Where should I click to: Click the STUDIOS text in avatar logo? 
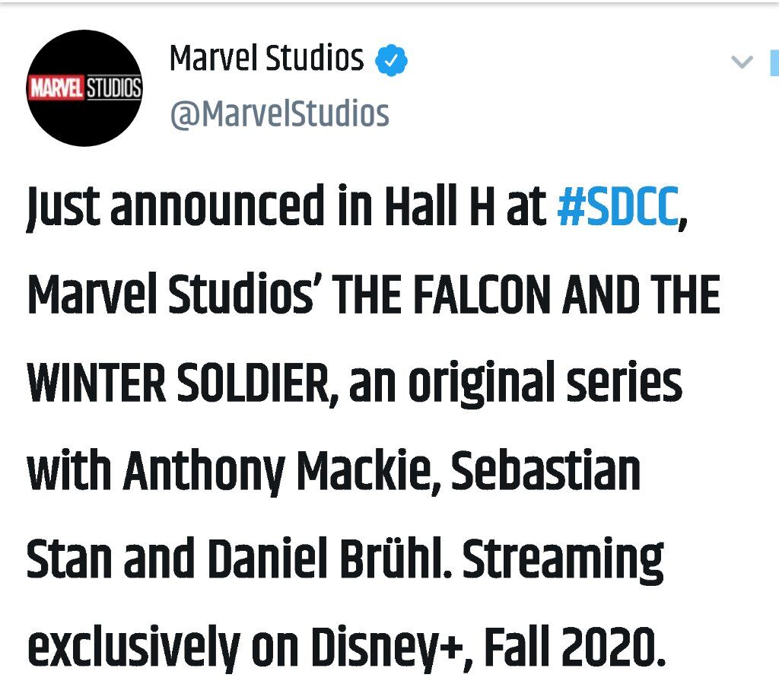pos(114,88)
